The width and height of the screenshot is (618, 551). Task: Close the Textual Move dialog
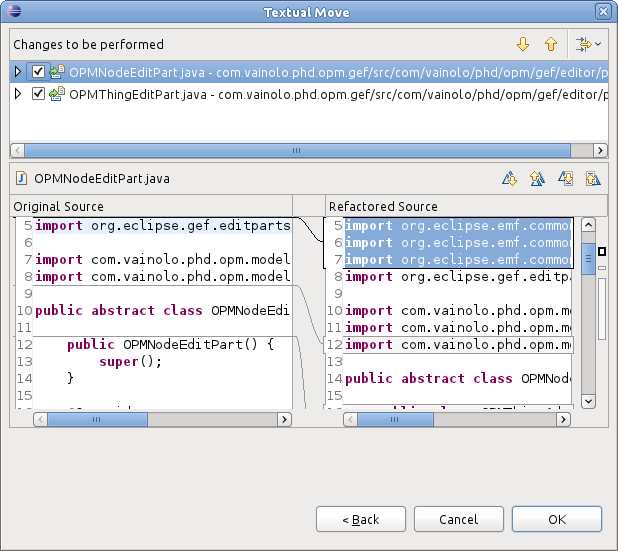pyautogui.click(x=603, y=11)
